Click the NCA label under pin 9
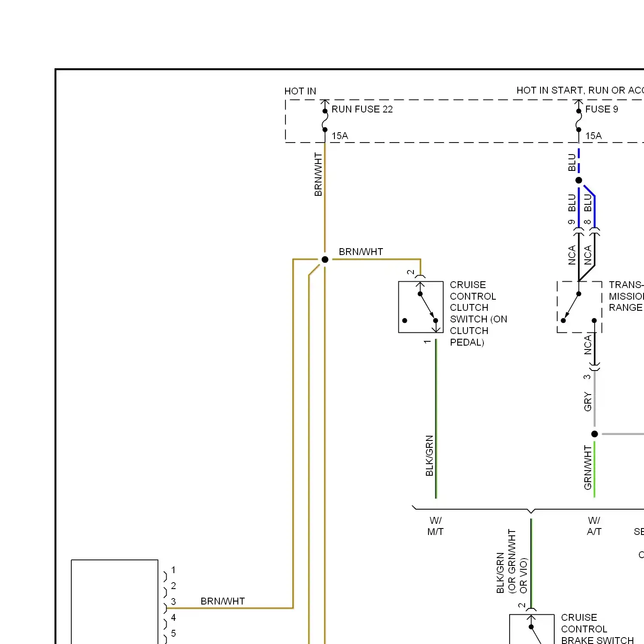644x644 pixels. point(572,255)
